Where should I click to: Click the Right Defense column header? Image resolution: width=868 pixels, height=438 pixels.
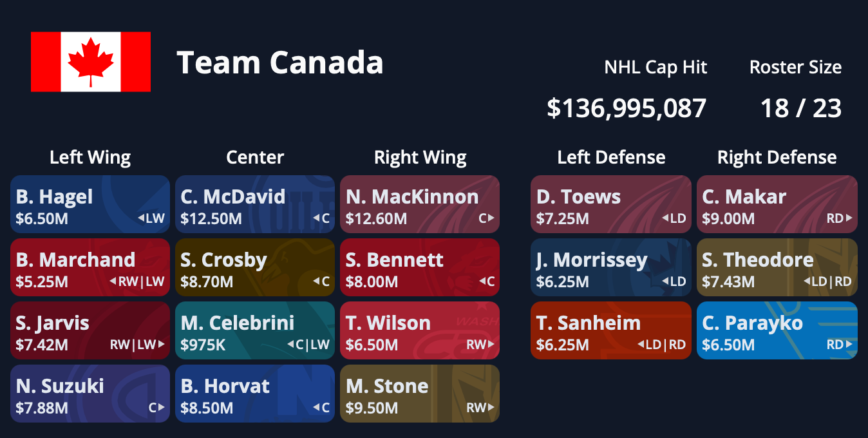point(776,157)
